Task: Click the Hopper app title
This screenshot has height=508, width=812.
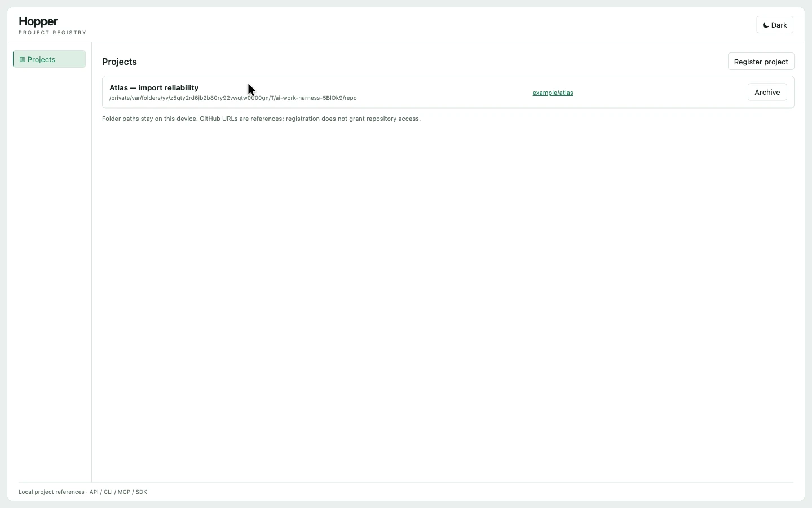Action: coord(38,21)
